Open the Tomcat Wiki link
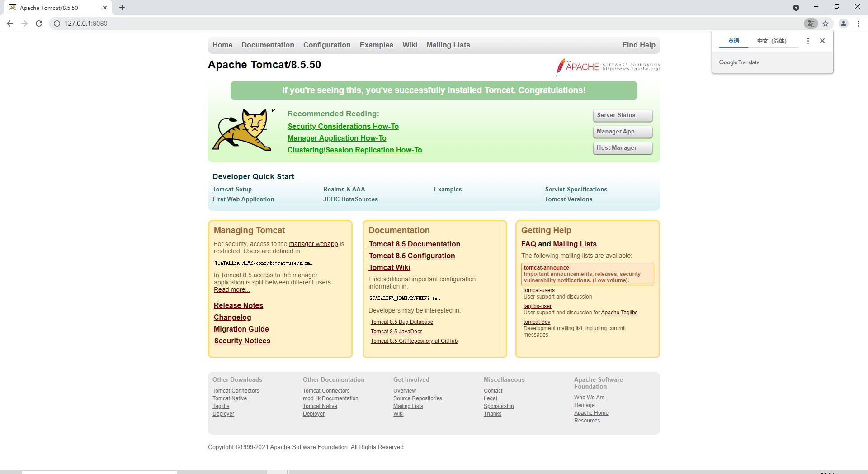Viewport: 868px width, 474px height. tap(390, 268)
